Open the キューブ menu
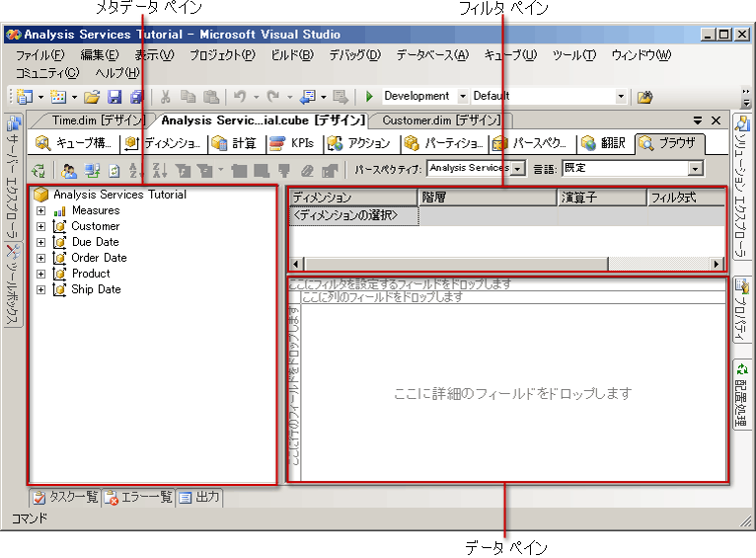Viewport: 756px width, 558px height. coord(510,55)
